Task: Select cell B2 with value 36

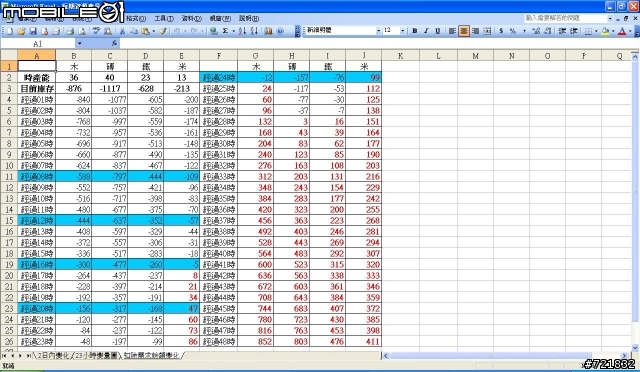Action: 74,77
